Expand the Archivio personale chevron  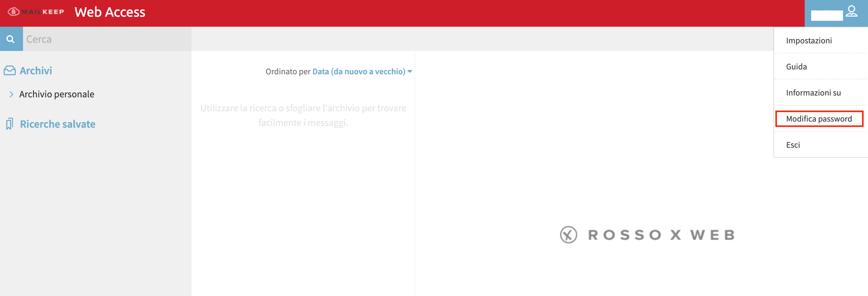[x=12, y=94]
